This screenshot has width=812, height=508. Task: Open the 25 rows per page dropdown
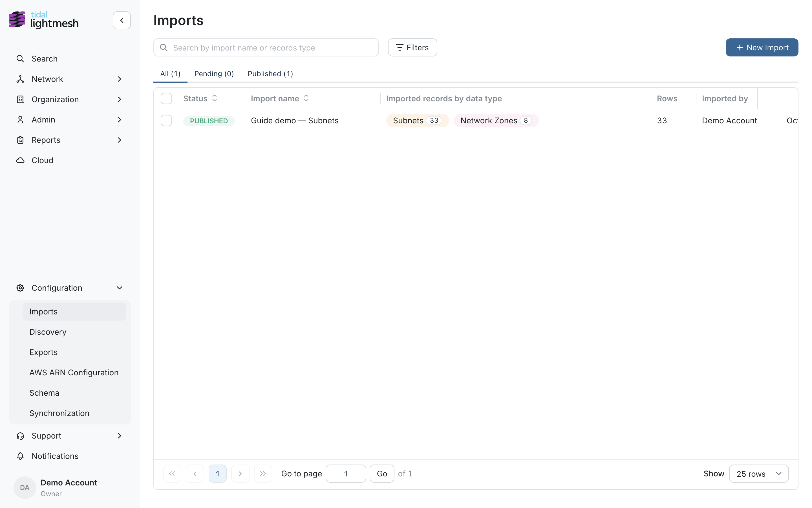(759, 473)
